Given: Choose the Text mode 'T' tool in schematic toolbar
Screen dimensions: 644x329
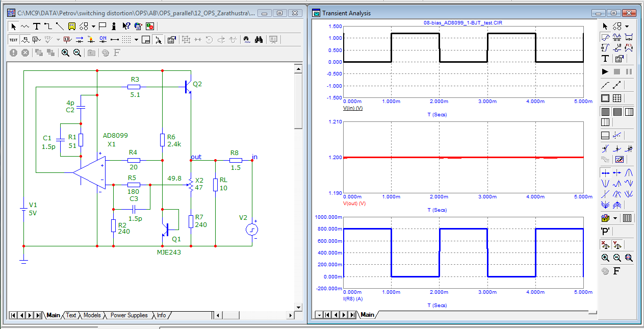Looking at the screenshot, I should [37, 27].
